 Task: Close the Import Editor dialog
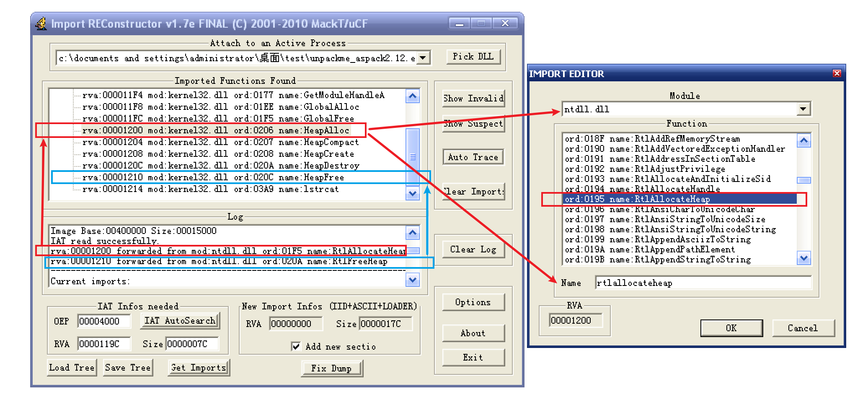click(x=837, y=73)
